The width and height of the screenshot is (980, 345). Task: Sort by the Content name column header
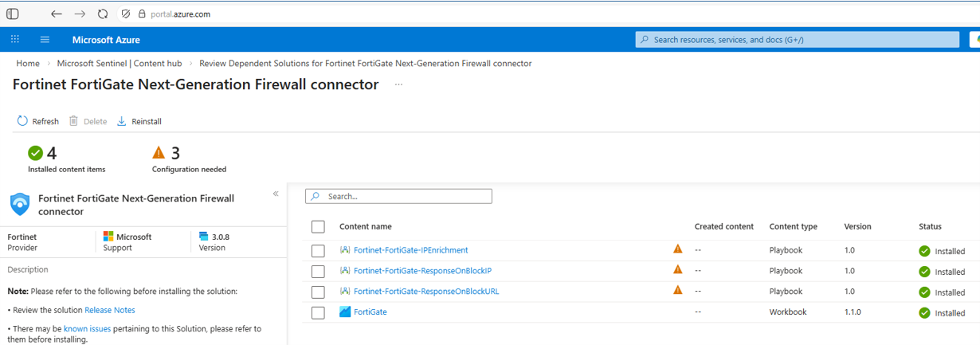(x=366, y=227)
